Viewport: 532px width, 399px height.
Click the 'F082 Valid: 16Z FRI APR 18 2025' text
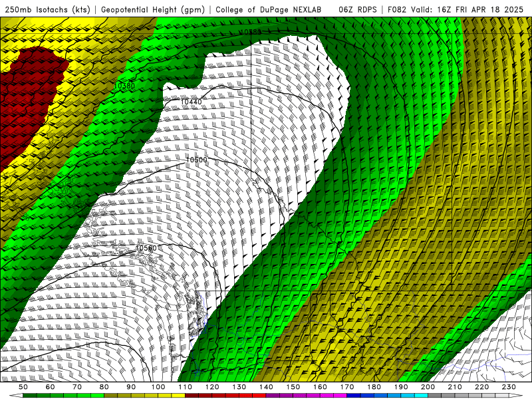(x=456, y=9)
